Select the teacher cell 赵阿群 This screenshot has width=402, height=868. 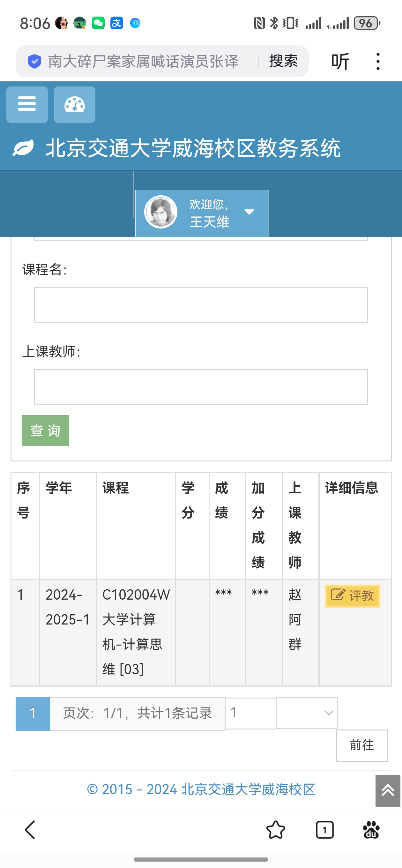coord(301,632)
